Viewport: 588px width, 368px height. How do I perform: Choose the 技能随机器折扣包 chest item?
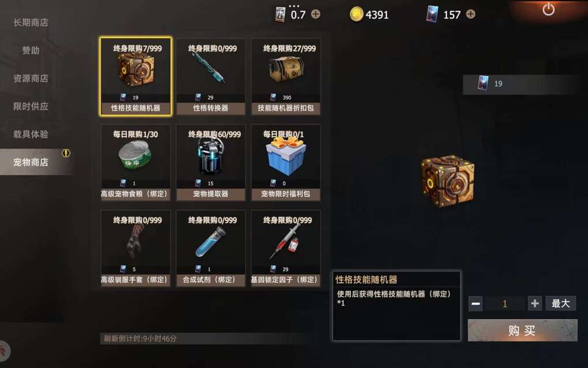tap(286, 76)
